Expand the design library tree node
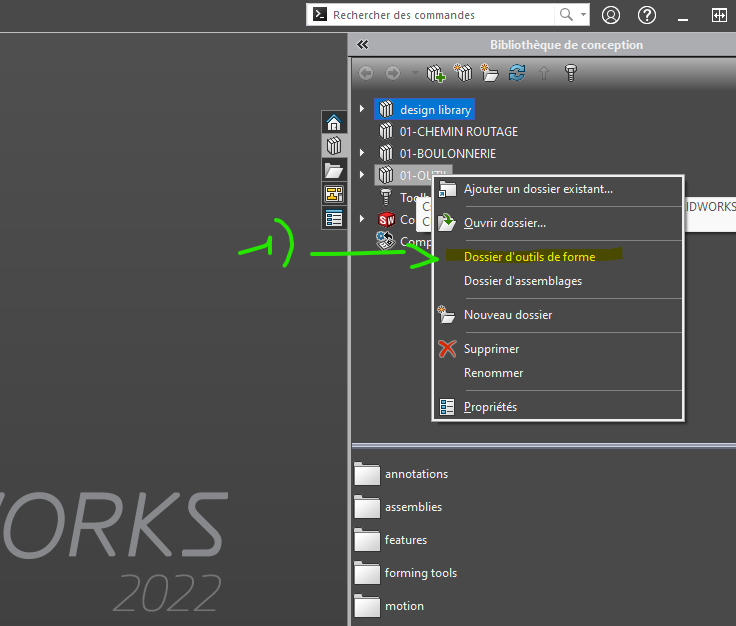The width and height of the screenshot is (736, 626). click(x=362, y=109)
